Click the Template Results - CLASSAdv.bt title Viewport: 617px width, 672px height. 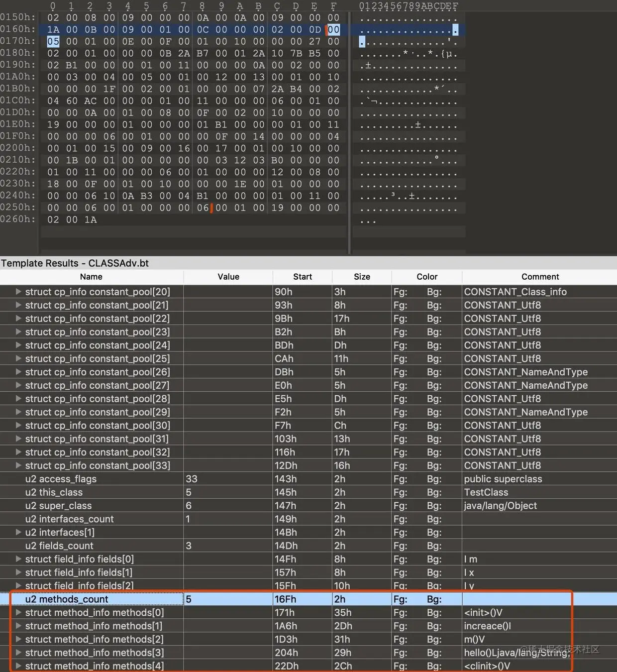(75, 263)
